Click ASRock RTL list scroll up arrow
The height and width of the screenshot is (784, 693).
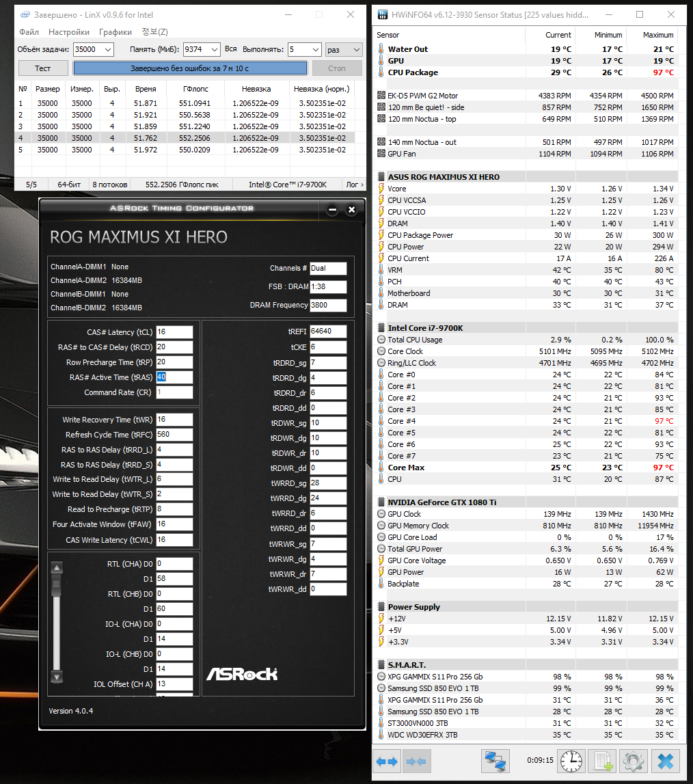(57, 567)
